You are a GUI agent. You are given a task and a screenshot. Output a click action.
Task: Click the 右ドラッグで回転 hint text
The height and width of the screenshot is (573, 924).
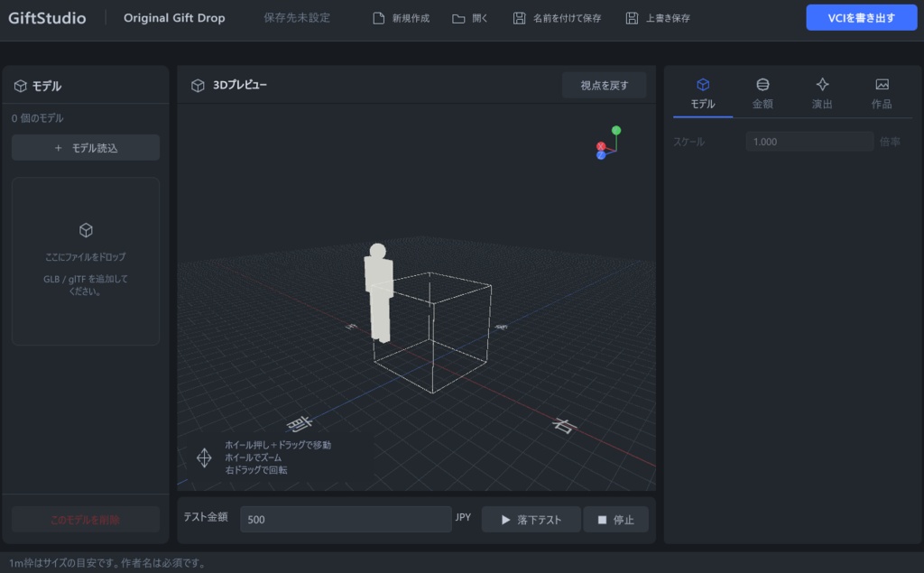(255, 470)
